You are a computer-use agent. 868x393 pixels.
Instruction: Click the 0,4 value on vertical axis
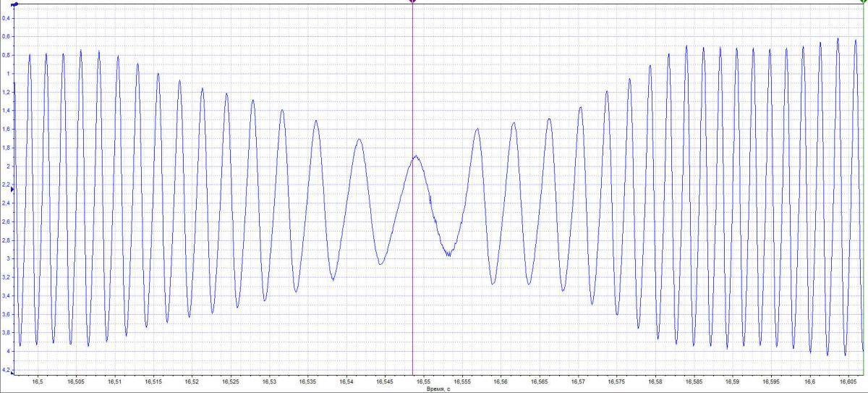click(7, 17)
